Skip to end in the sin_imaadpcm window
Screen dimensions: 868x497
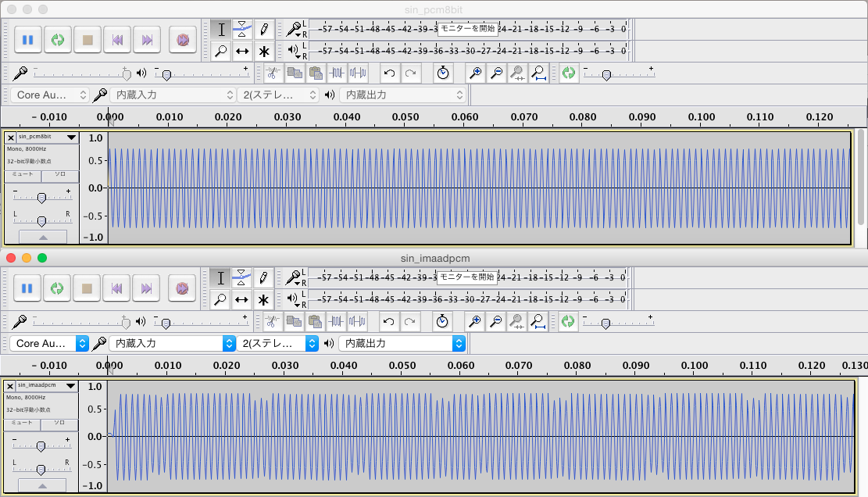coord(146,288)
